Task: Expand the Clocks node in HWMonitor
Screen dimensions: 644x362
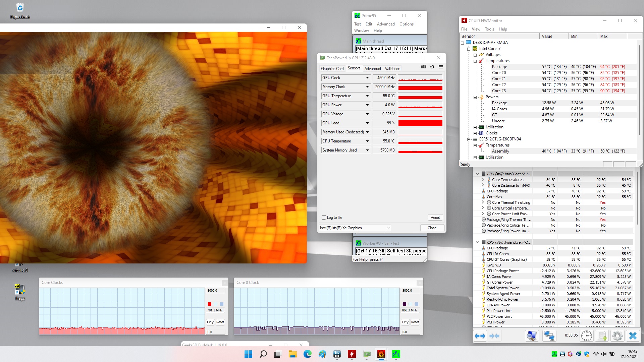Action: point(475,133)
